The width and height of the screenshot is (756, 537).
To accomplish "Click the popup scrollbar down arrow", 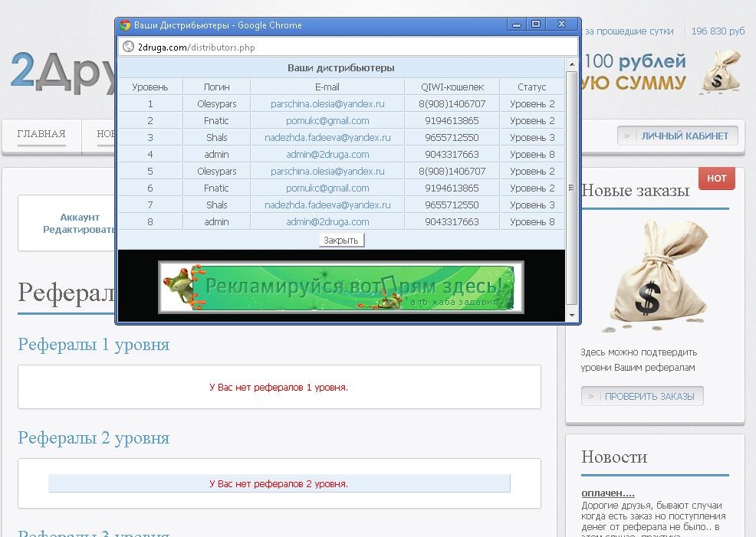I will pyautogui.click(x=572, y=316).
